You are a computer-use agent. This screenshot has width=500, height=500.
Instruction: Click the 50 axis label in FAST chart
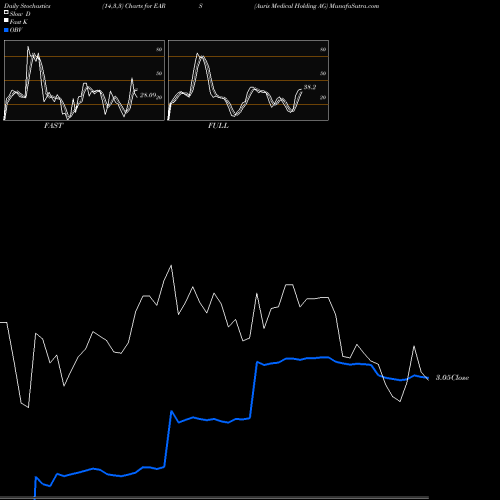159,73
